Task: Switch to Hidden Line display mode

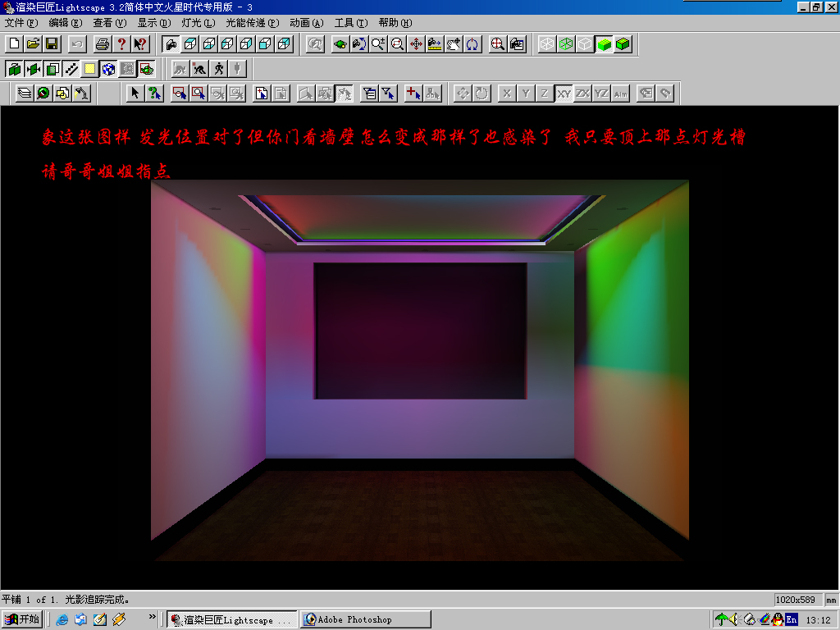Action: (585, 44)
